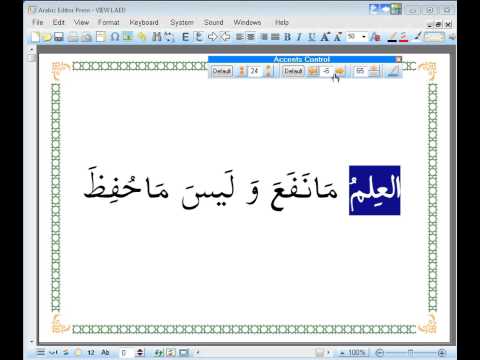This screenshot has width=480, height=360.
Task: Open the System menu
Action: (182, 22)
